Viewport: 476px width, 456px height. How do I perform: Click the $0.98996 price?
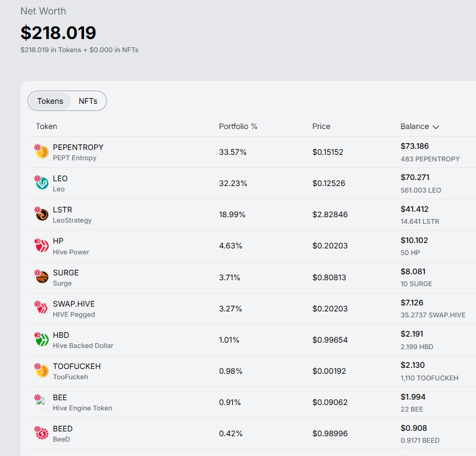pyautogui.click(x=330, y=434)
